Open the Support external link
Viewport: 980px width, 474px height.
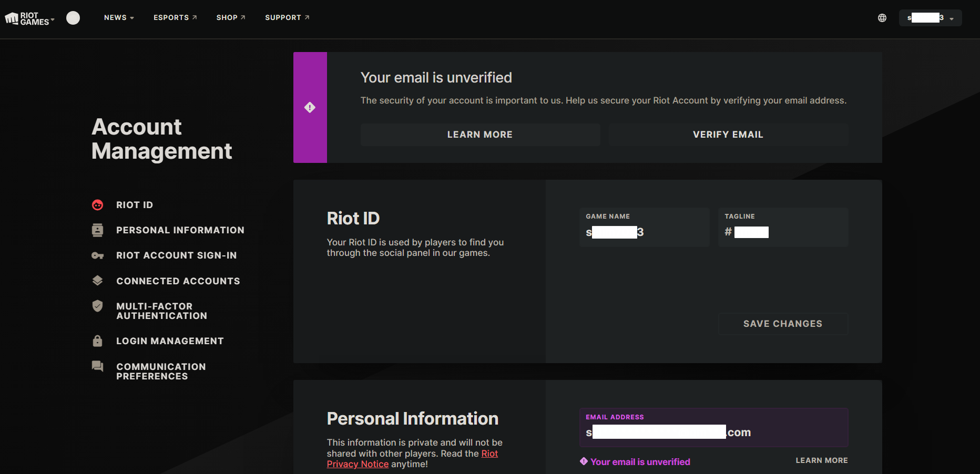tap(287, 18)
